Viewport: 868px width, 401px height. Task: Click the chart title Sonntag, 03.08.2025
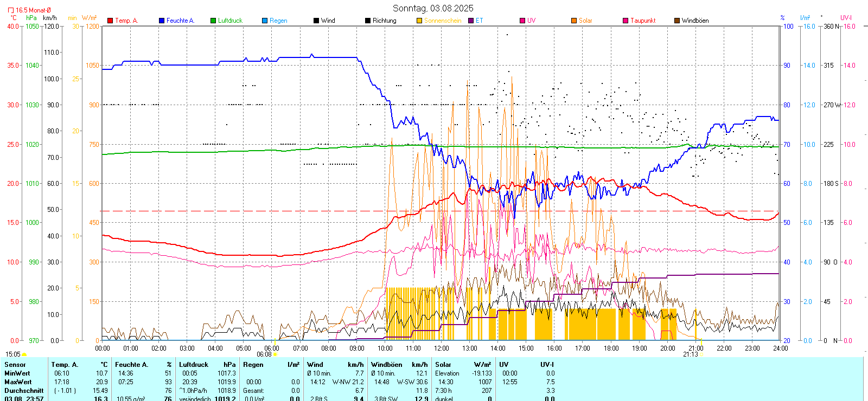(x=433, y=8)
